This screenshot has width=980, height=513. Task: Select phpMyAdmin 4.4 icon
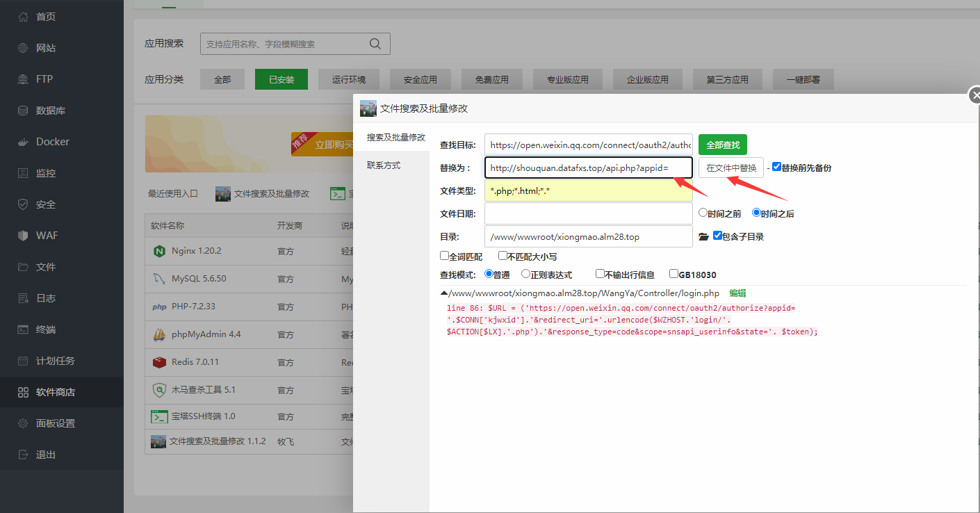pos(159,334)
